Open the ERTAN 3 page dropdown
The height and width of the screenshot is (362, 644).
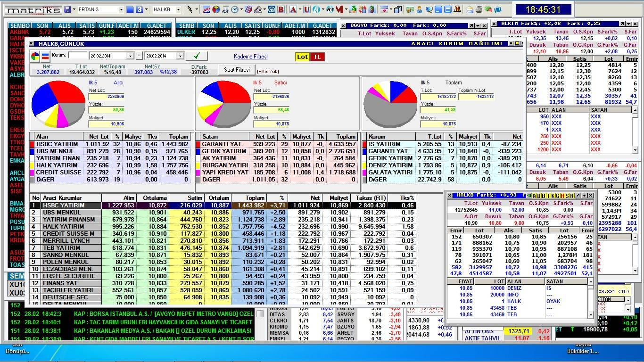click(x=121, y=9)
